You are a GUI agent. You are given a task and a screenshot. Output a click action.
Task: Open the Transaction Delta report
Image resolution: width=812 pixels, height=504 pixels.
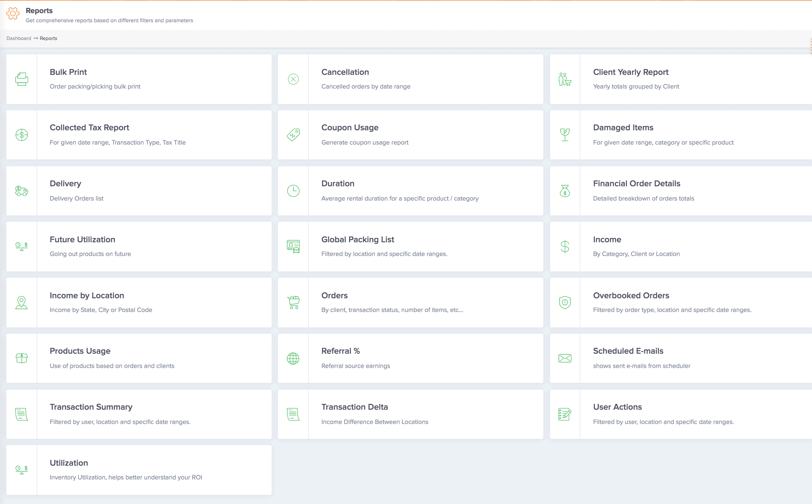tap(355, 407)
